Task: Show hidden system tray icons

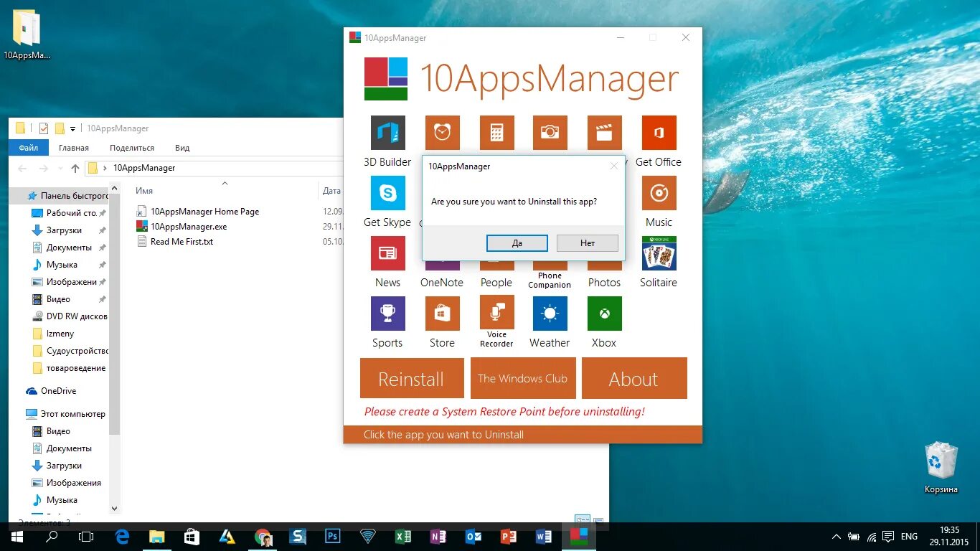Action: [836, 537]
